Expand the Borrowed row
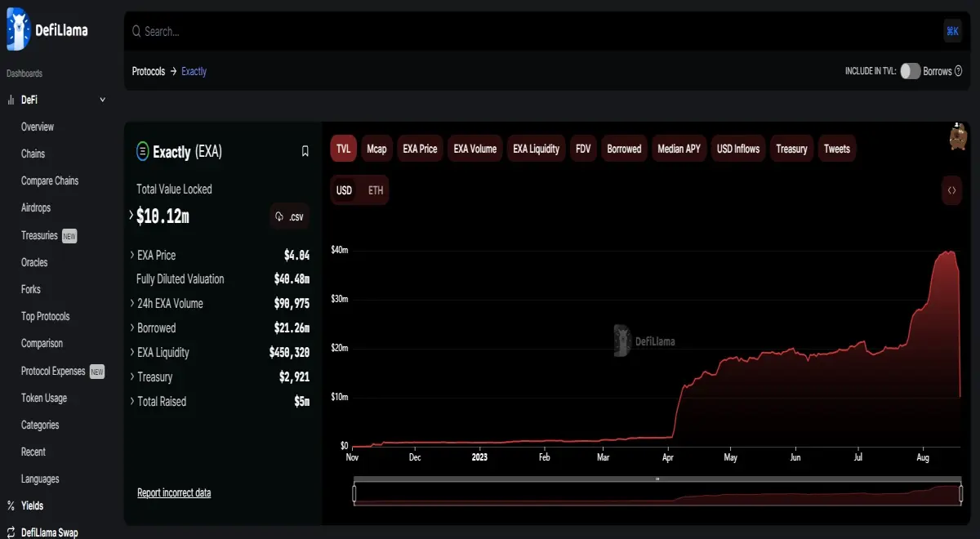The width and height of the screenshot is (980, 539). point(132,327)
